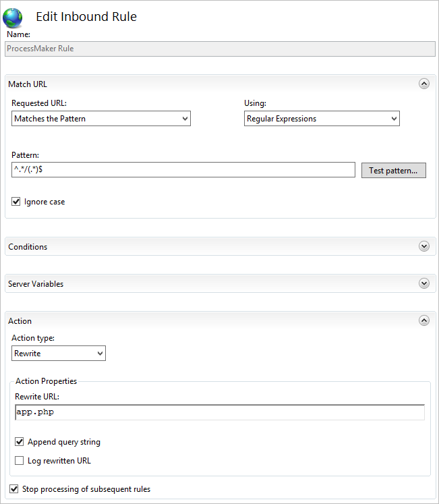Click the Match URL section header title
This screenshot has width=439, height=504.
click(x=28, y=84)
